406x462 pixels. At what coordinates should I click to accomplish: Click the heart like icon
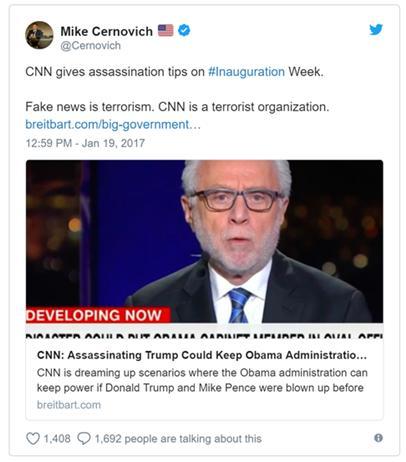click(x=33, y=438)
